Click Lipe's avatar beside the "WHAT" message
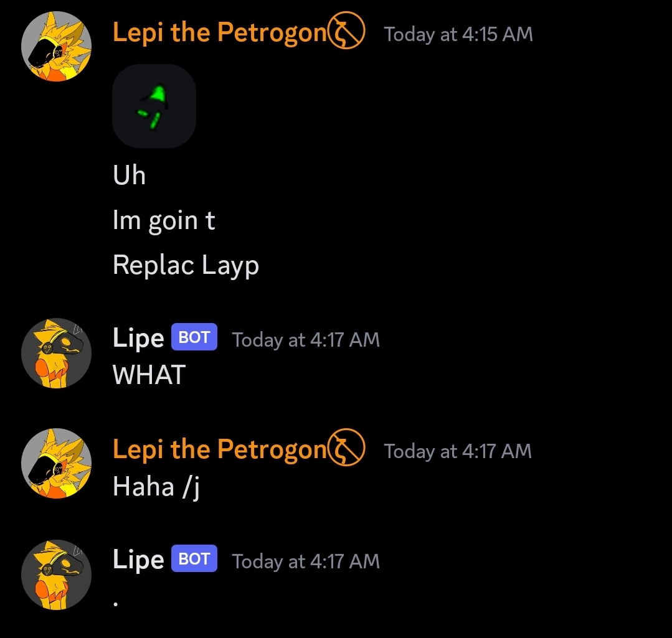Screen dimensions: 672x638 [x=57, y=353]
